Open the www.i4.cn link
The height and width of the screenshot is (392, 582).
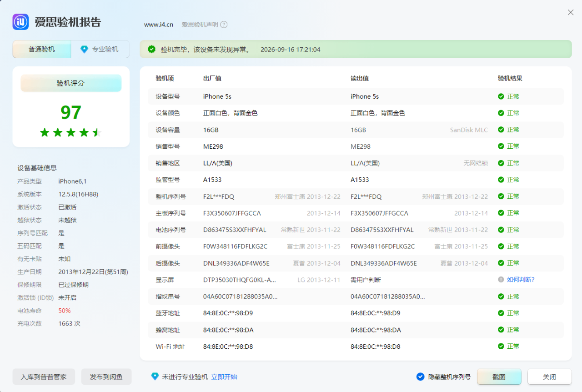pos(159,25)
